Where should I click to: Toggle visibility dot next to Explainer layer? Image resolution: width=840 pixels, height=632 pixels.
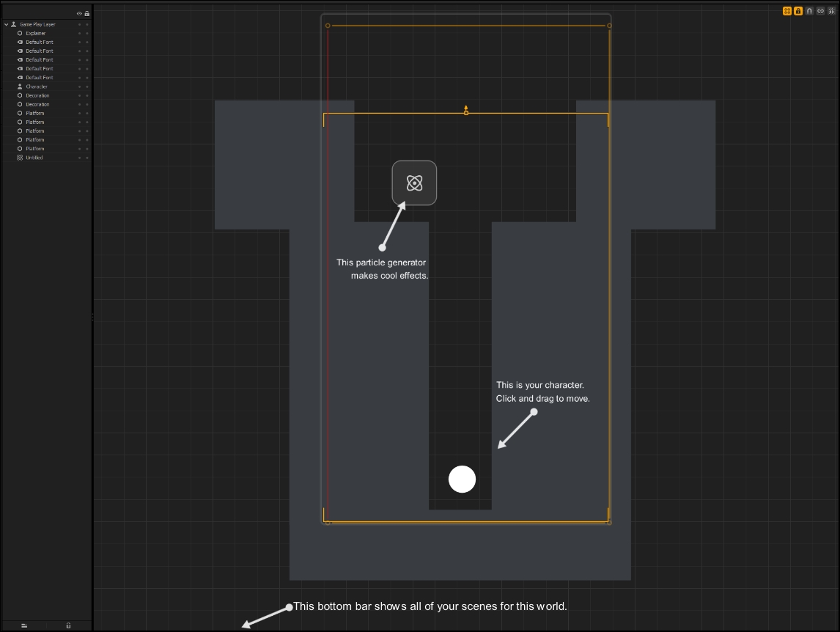coord(79,33)
